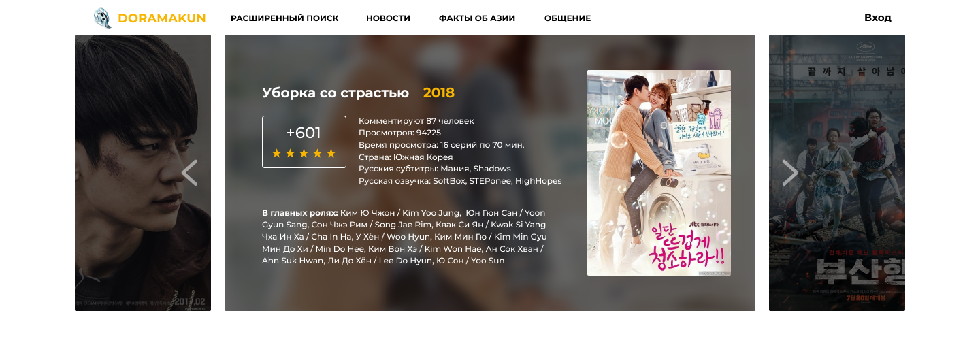This screenshot has width=980, height=345.
Task: Click Русская озвучка: SoftBox line
Action: pos(460,181)
